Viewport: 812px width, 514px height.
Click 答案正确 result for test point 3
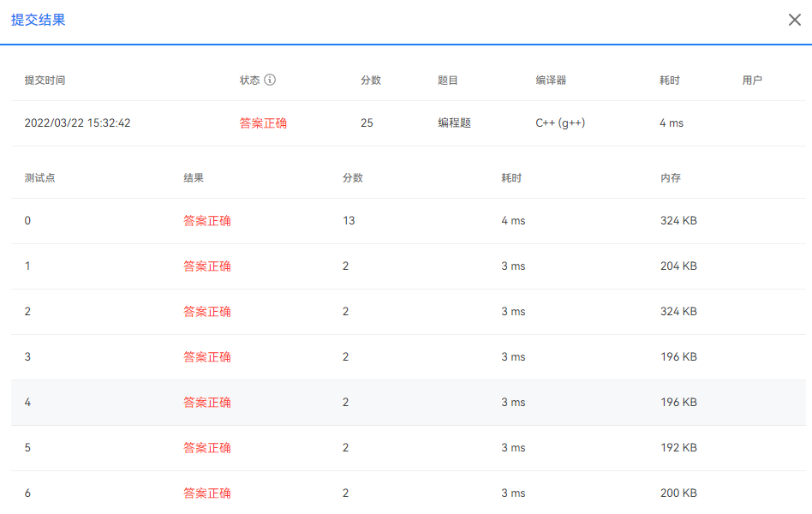tap(207, 356)
